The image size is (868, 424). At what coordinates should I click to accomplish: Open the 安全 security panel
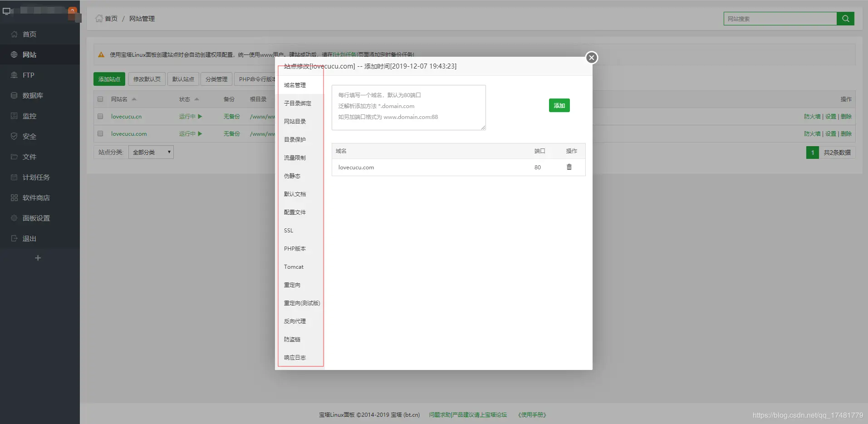[x=29, y=136]
